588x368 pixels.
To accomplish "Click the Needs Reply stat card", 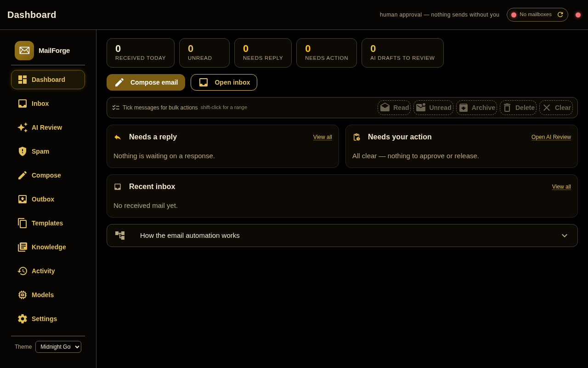I will 263,53.
